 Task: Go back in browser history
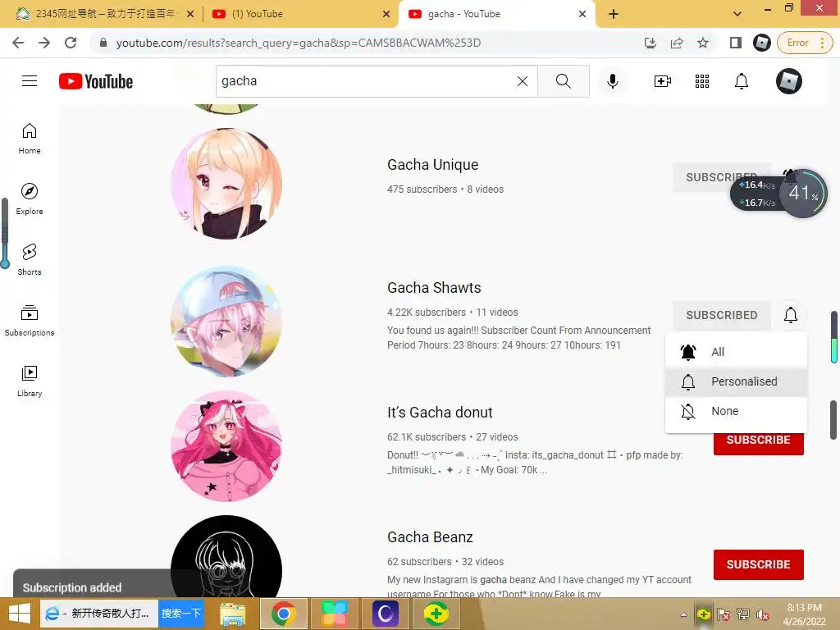pos(18,43)
